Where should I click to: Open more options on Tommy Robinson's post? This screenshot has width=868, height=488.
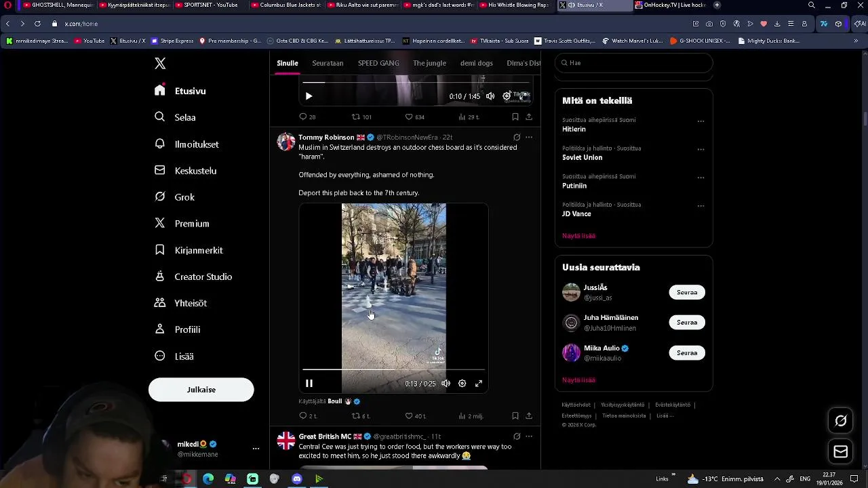click(x=529, y=138)
